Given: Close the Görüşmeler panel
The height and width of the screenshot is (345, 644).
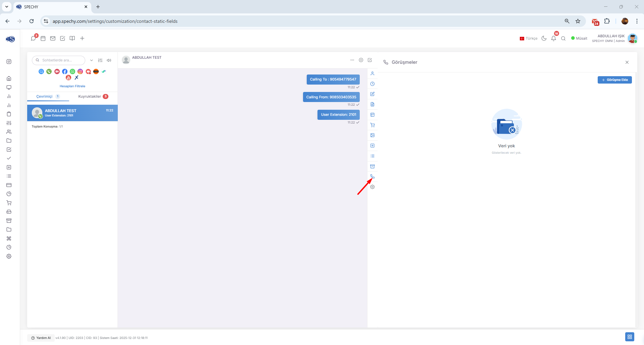Looking at the screenshot, I should (x=627, y=62).
